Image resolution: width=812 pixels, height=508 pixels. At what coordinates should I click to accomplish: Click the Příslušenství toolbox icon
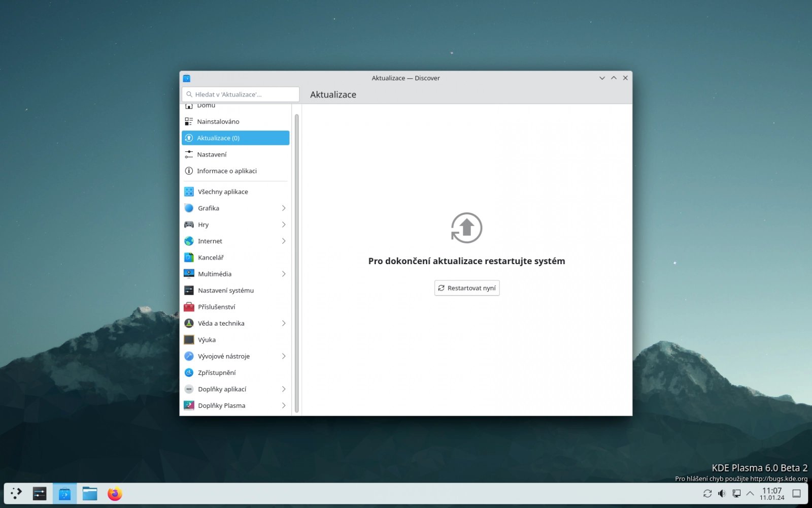tap(189, 307)
